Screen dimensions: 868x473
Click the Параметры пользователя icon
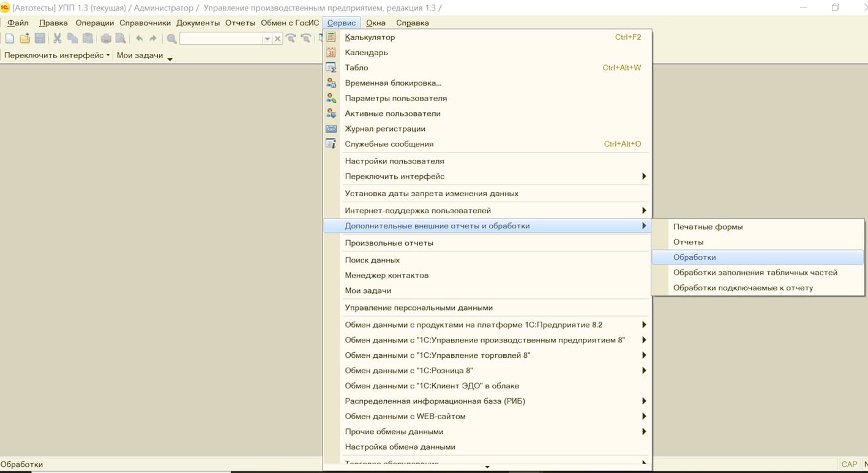coord(331,99)
